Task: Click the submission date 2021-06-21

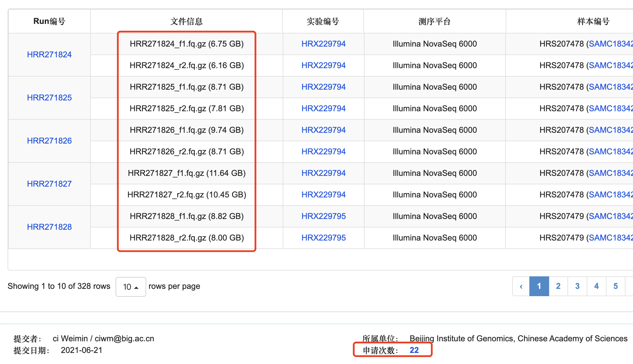Action: (82, 350)
